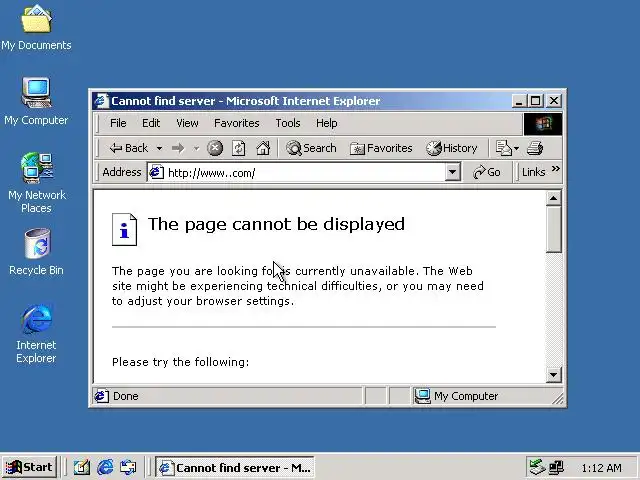This screenshot has height=480, width=640.
Task: Click the My Computer zone in status bar
Action: [x=456, y=396]
